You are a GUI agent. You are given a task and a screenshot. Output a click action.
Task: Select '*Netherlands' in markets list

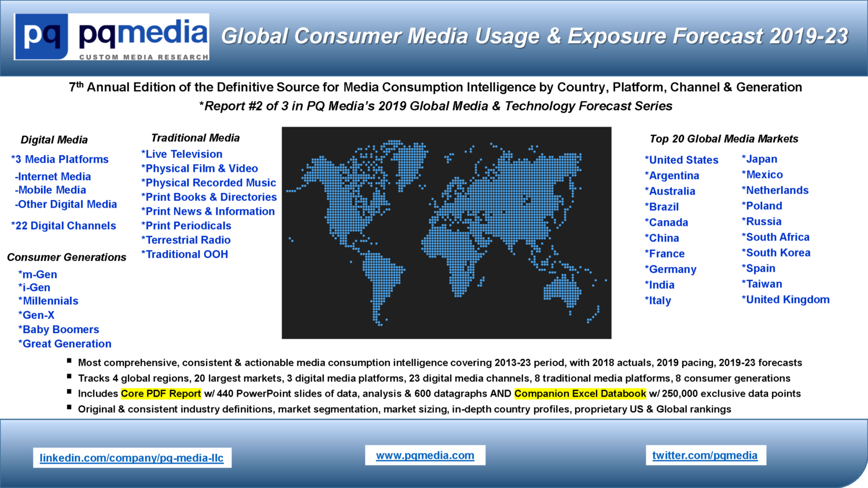[x=775, y=190]
